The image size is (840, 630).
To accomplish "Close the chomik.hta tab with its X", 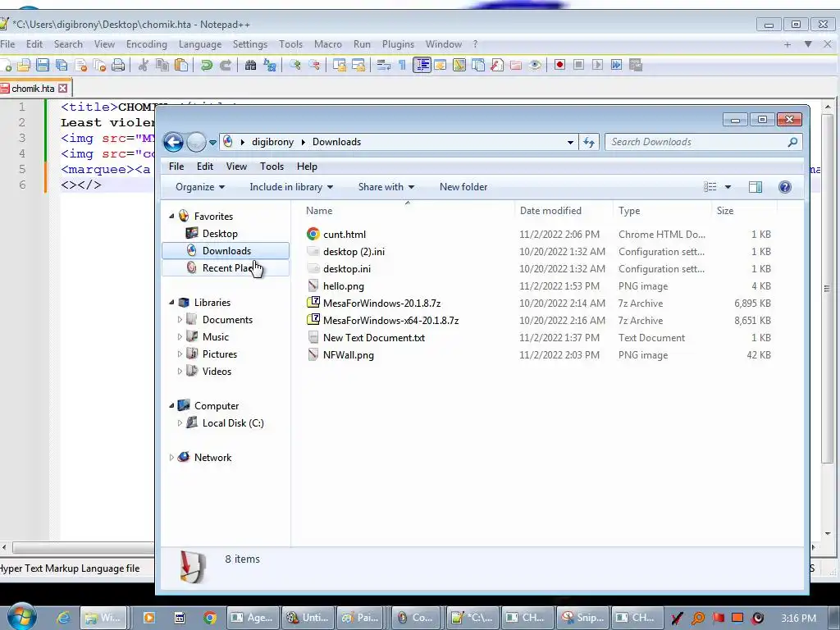I will point(62,88).
